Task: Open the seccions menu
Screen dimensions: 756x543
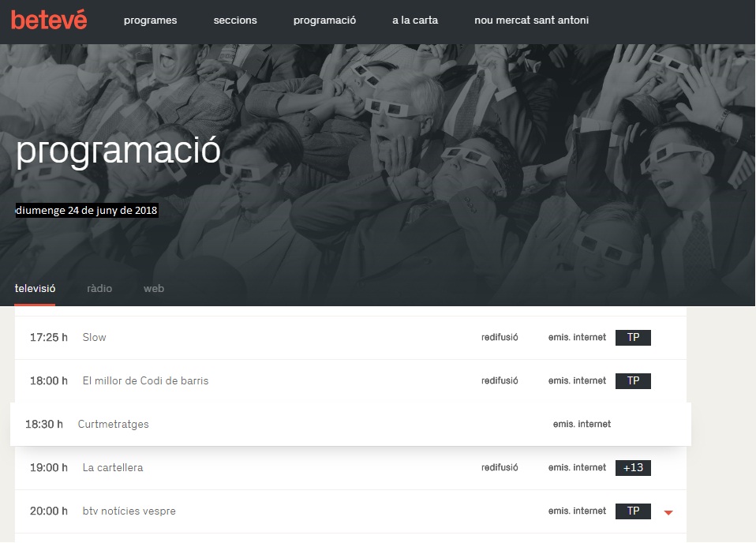Action: click(235, 21)
